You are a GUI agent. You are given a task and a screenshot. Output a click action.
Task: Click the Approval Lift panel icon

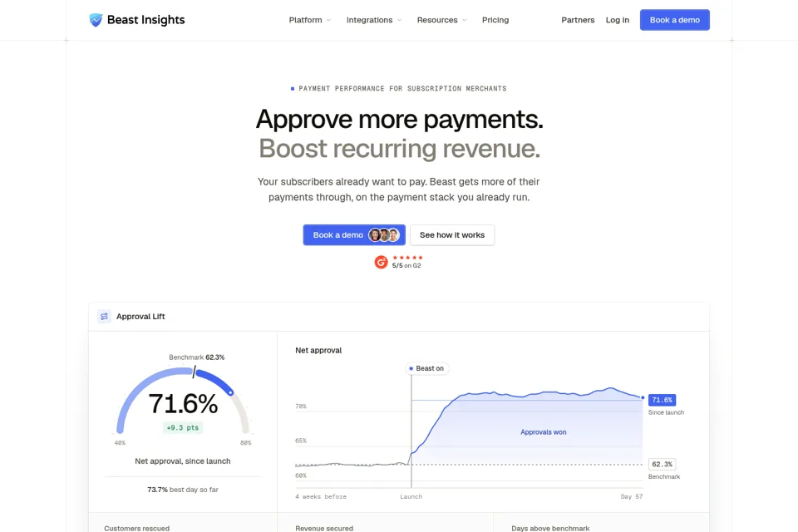[105, 317]
